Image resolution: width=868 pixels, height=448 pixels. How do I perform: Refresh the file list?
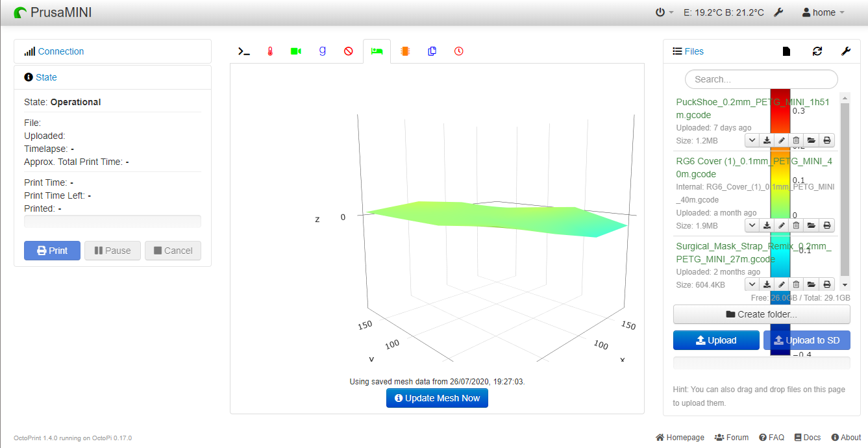click(x=817, y=51)
